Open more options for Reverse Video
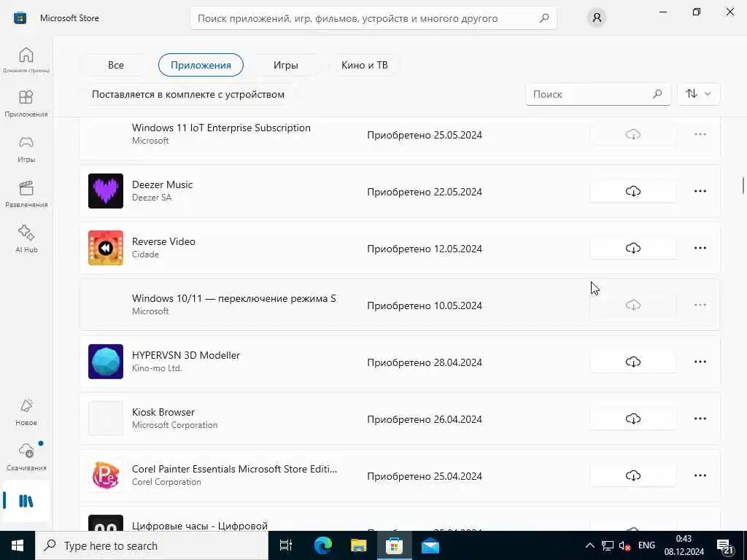 [700, 248]
